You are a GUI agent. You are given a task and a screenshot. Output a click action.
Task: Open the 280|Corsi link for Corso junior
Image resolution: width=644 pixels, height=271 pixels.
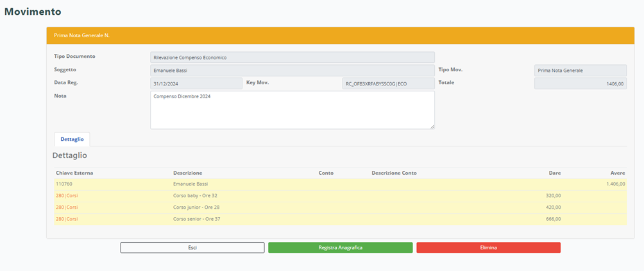click(x=67, y=207)
